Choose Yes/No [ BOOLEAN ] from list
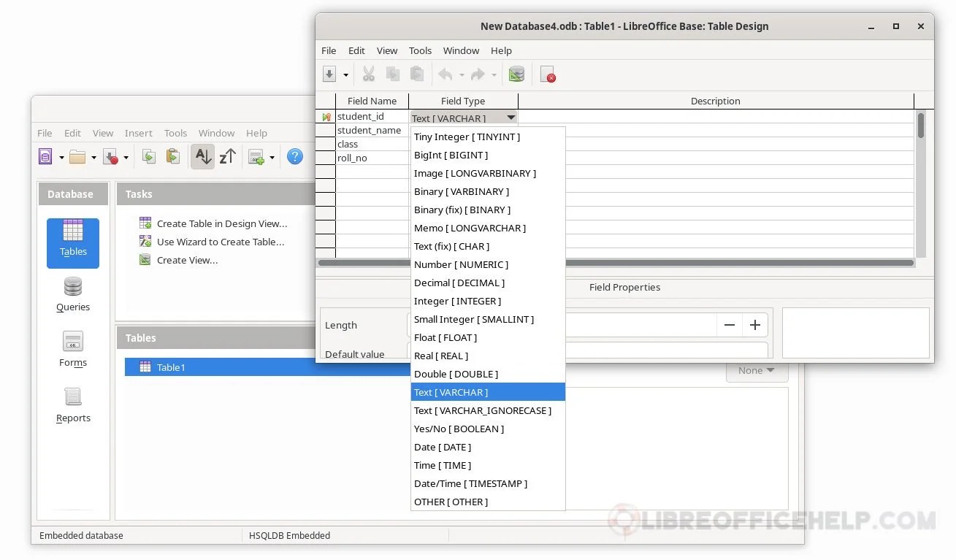Screen dimensions: 956x560 click(x=488, y=429)
